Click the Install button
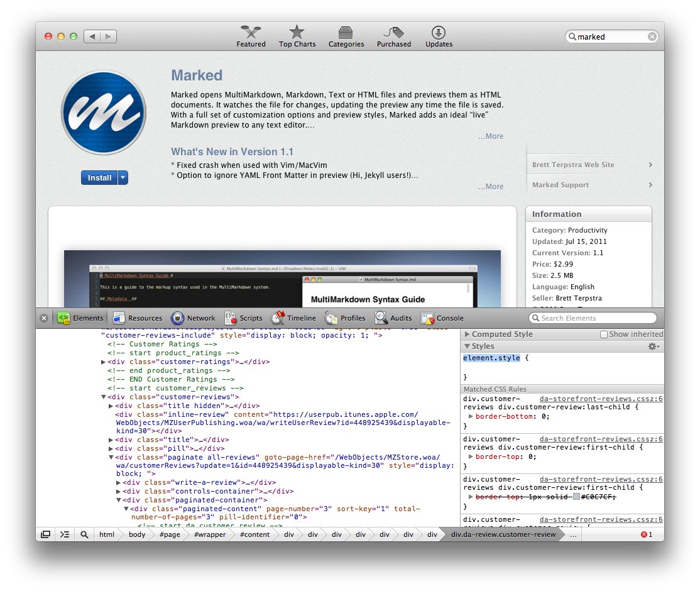Viewport: 700px width, 591px height. click(x=99, y=178)
